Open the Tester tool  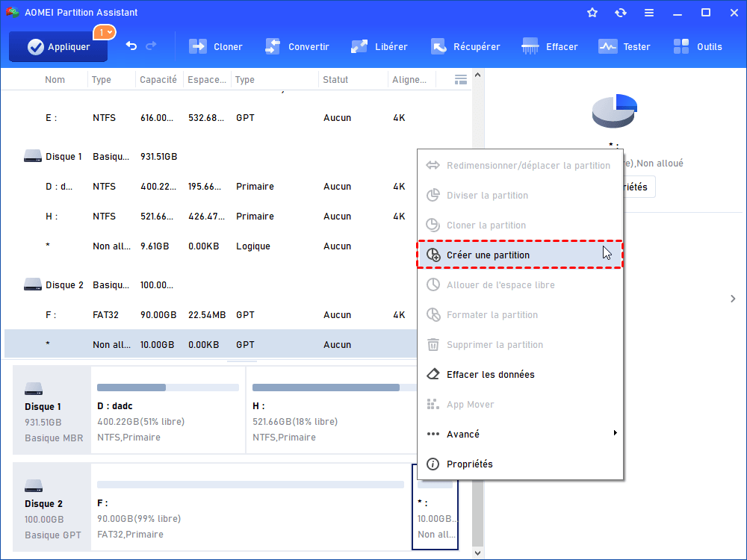(x=624, y=46)
